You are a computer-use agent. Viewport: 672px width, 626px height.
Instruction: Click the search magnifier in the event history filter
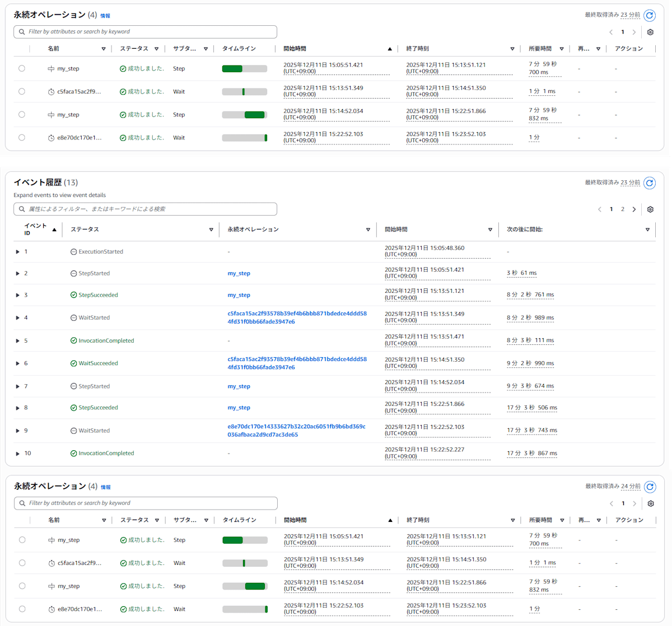click(x=21, y=209)
